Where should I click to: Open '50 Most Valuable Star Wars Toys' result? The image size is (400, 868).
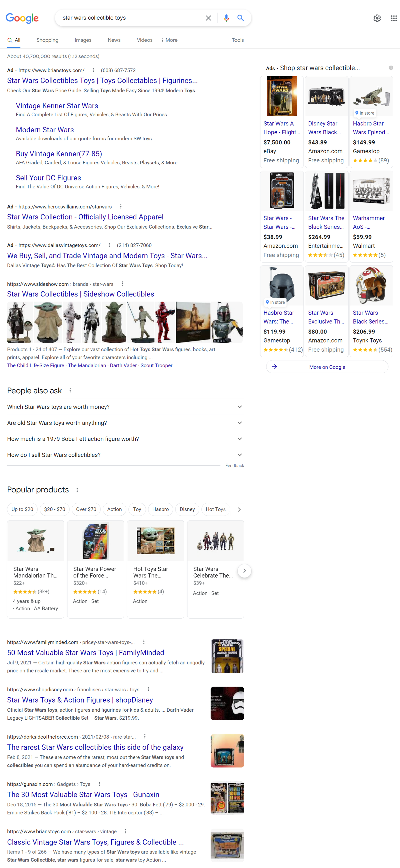[85, 652]
